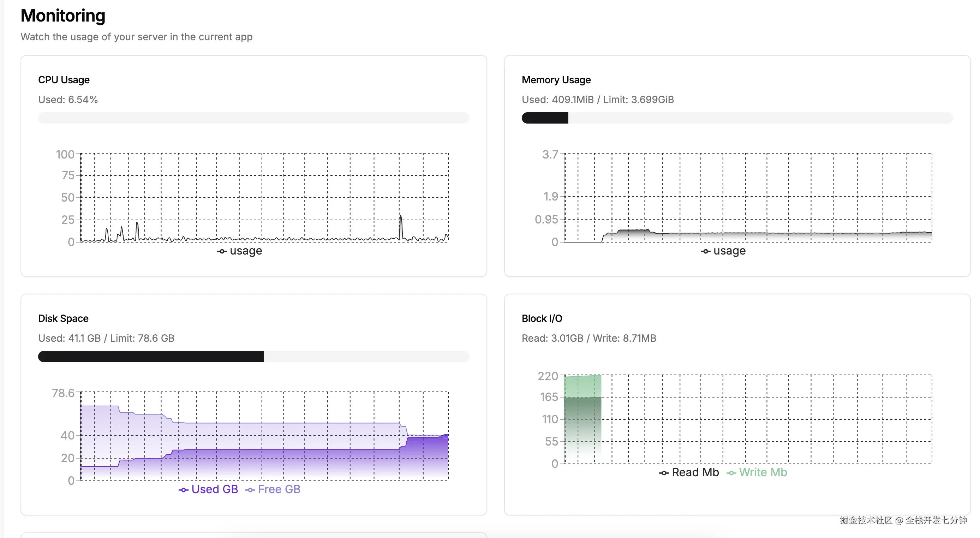Click the CPU Usage card title
The height and width of the screenshot is (538, 980).
tap(64, 80)
